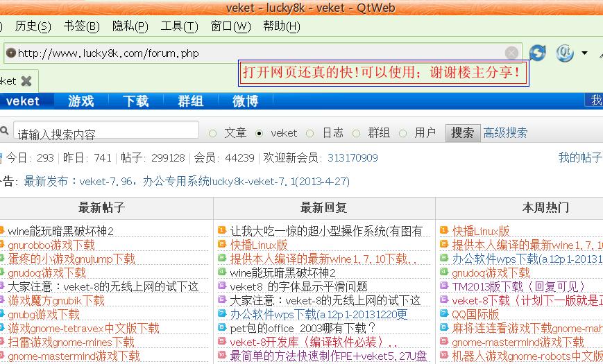Open 最新回复 post veket8 的字体显示平滑问题
Screen dimensions: 603x364
point(298,287)
